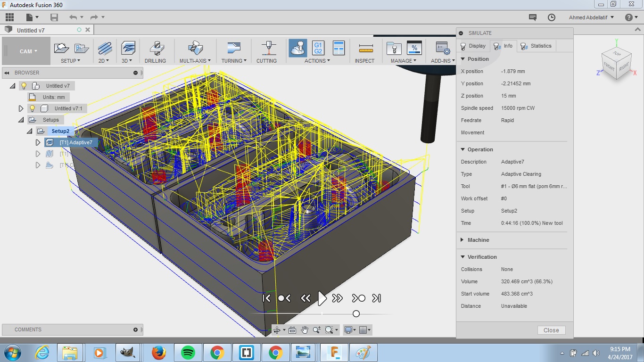644x362 pixels.
Task: Open the comments notification icon
Action: click(533, 17)
